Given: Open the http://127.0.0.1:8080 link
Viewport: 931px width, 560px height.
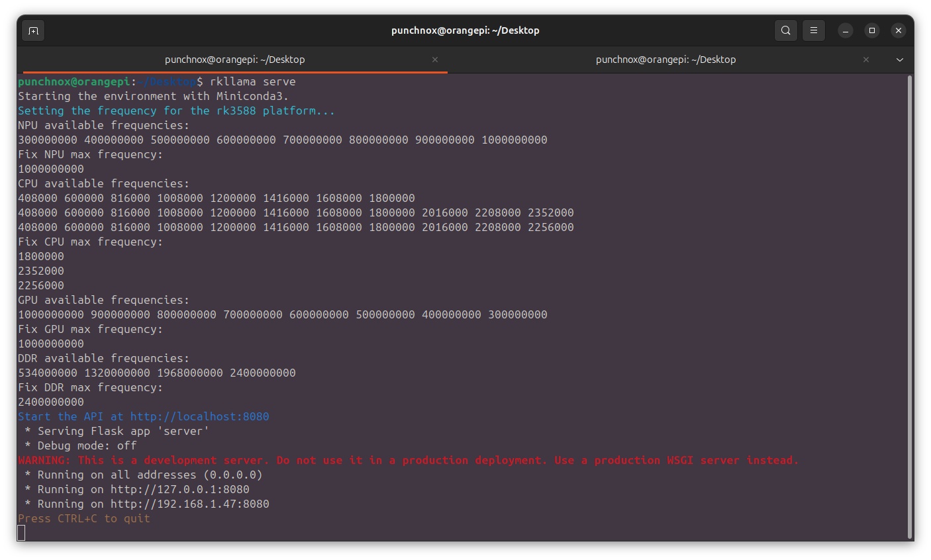Looking at the screenshot, I should pos(180,490).
